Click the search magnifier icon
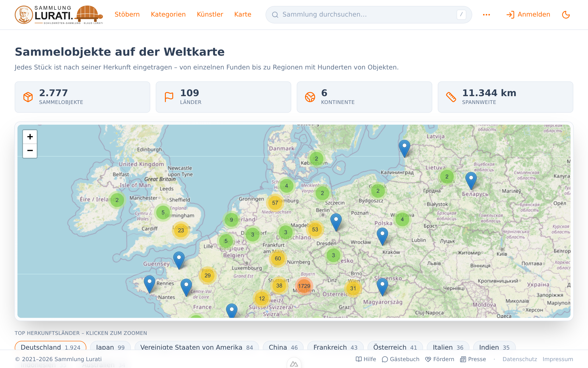588x368 pixels. [x=275, y=14]
